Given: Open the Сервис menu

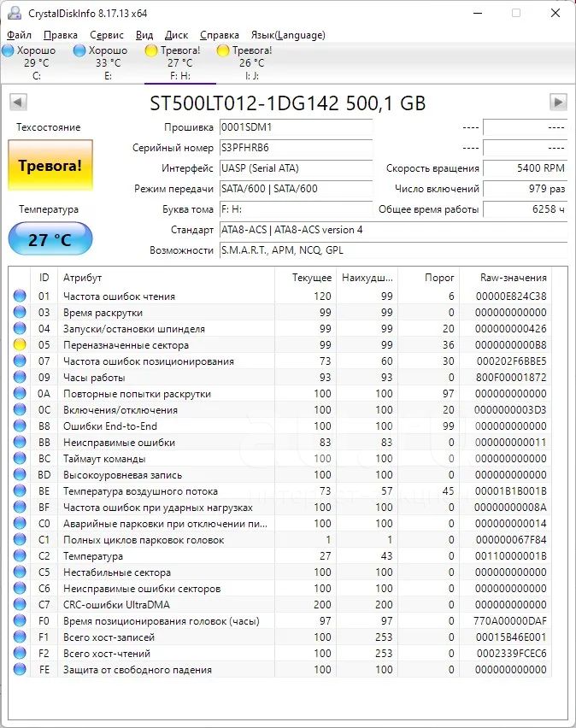Looking at the screenshot, I should (x=106, y=35).
